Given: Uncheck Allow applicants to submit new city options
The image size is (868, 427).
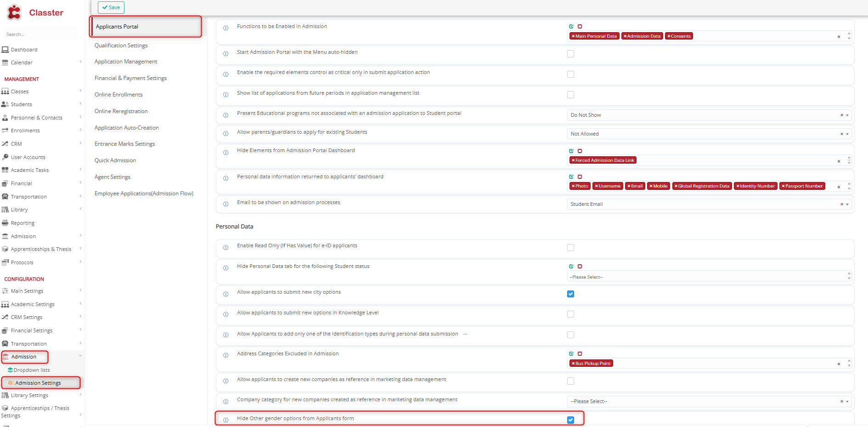Looking at the screenshot, I should point(570,294).
